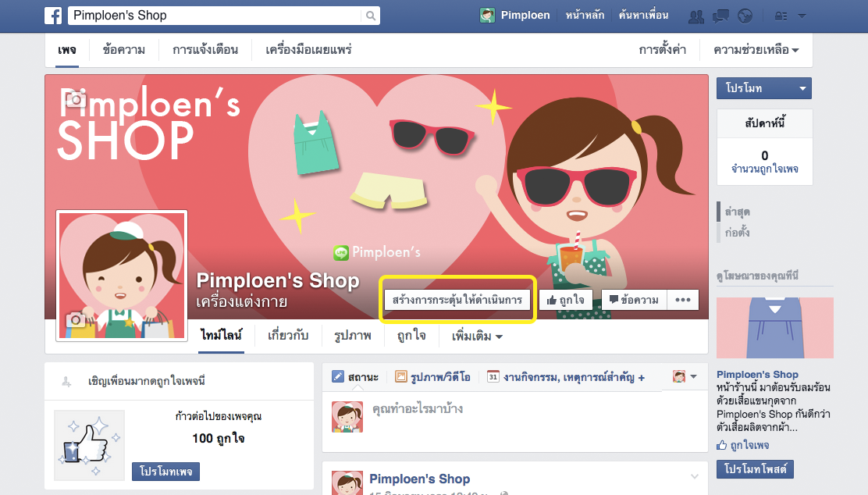
Task: Click the สร้างการกระตุ้นให้ดำเนินการ button
Action: [457, 300]
